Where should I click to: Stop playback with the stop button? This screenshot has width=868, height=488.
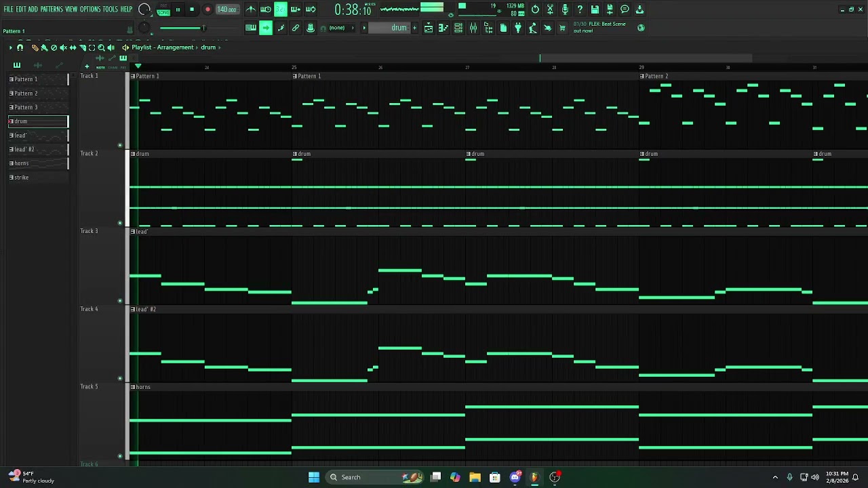pos(192,9)
